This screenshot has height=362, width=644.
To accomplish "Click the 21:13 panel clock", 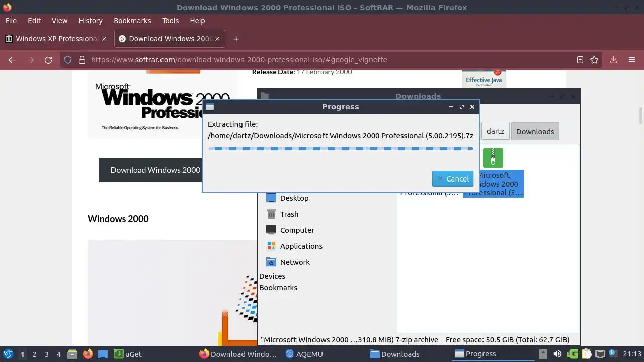I will 632,354.
